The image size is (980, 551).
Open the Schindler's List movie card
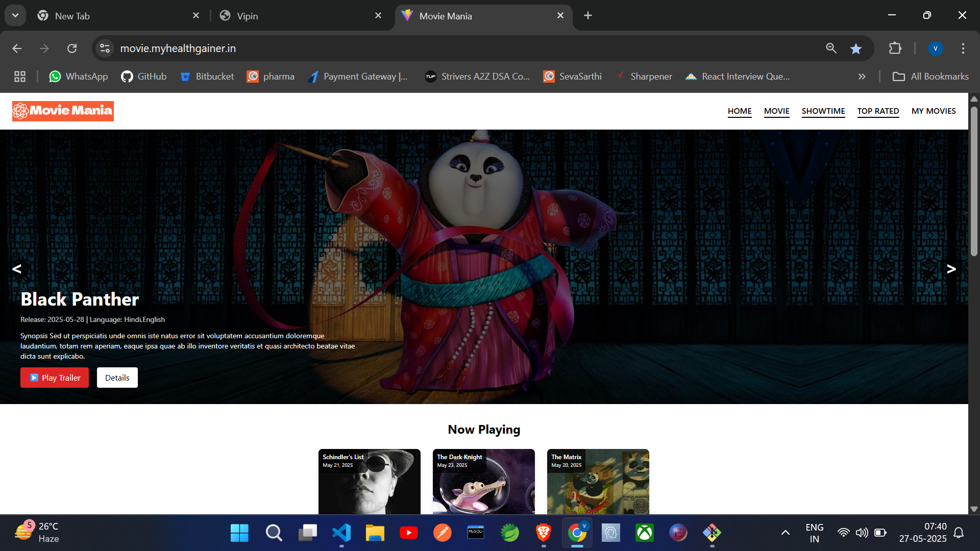370,482
